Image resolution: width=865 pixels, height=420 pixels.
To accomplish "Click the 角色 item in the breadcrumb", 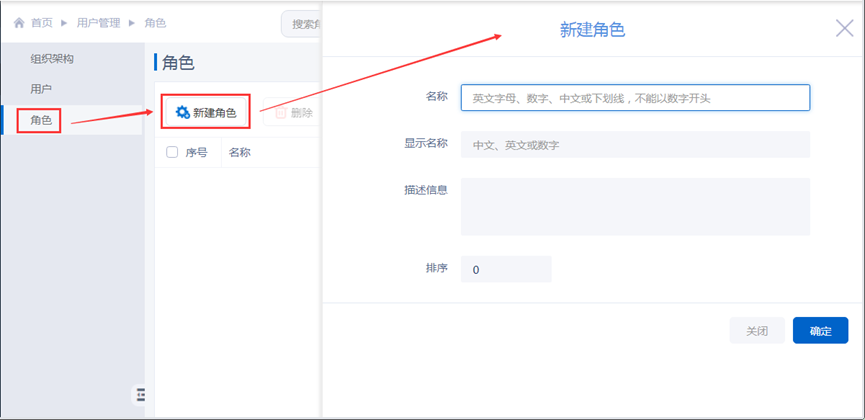I will 156,23.
